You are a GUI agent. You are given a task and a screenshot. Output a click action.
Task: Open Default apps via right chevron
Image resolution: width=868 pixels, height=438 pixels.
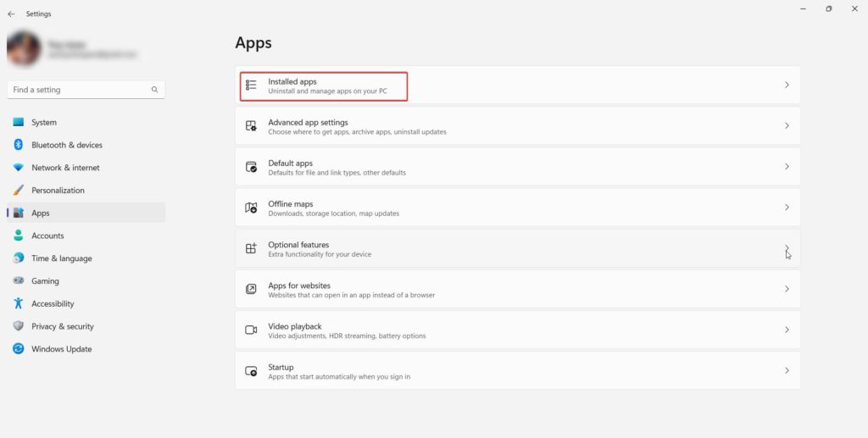click(787, 167)
